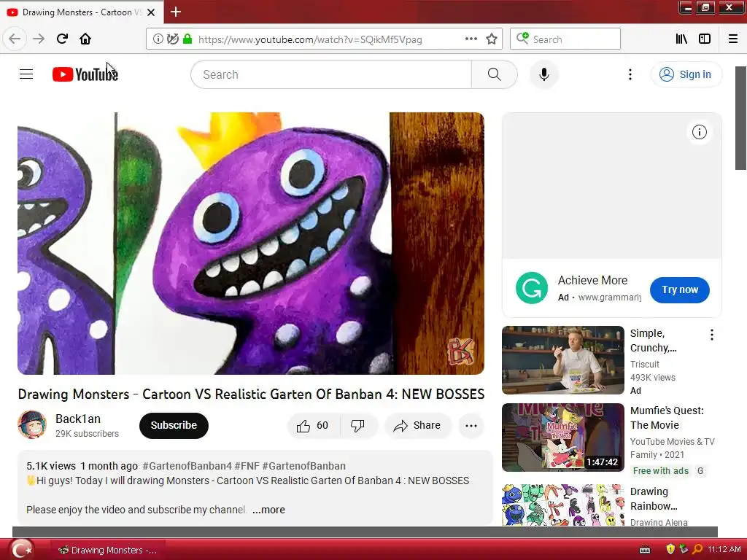Click the Free with ads badge
Image resolution: width=747 pixels, height=560 pixels.
click(x=661, y=470)
